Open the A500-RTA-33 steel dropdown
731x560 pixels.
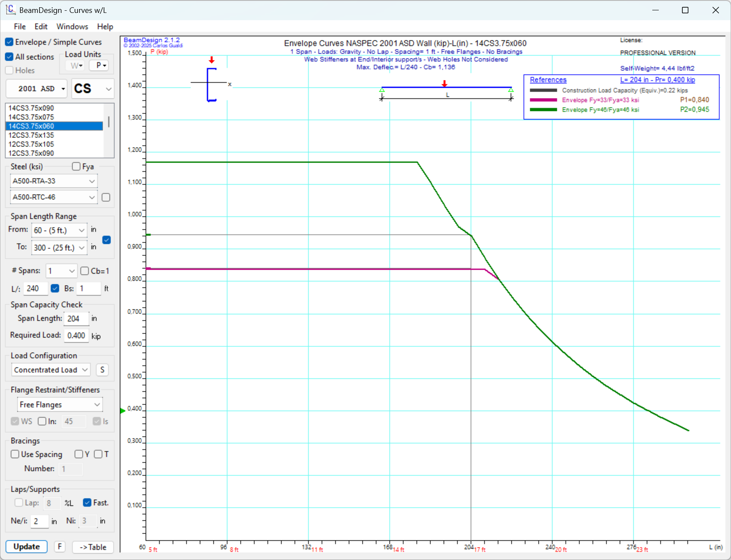click(54, 181)
